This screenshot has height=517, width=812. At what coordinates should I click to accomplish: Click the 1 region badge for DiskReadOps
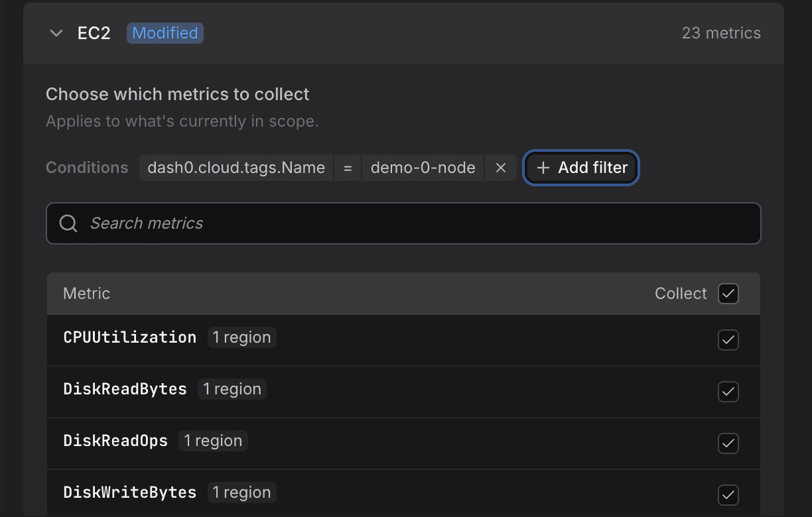click(x=213, y=441)
